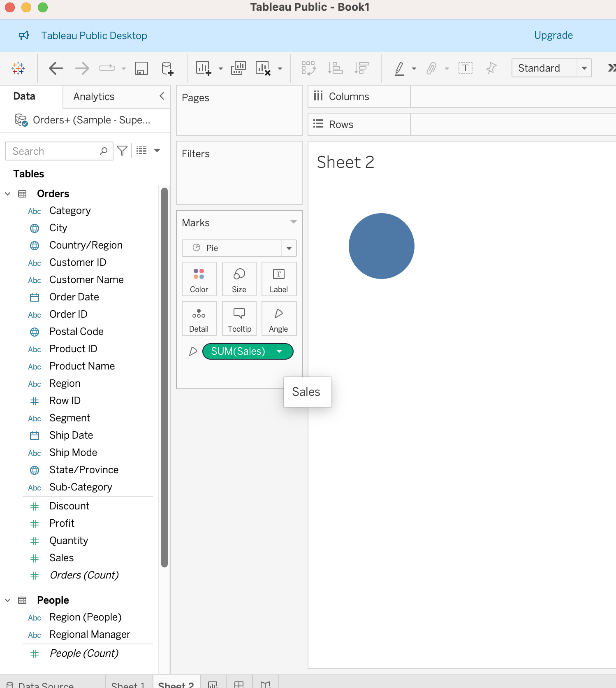Click the Sort Ascending icon
616x688 pixels.
point(335,68)
